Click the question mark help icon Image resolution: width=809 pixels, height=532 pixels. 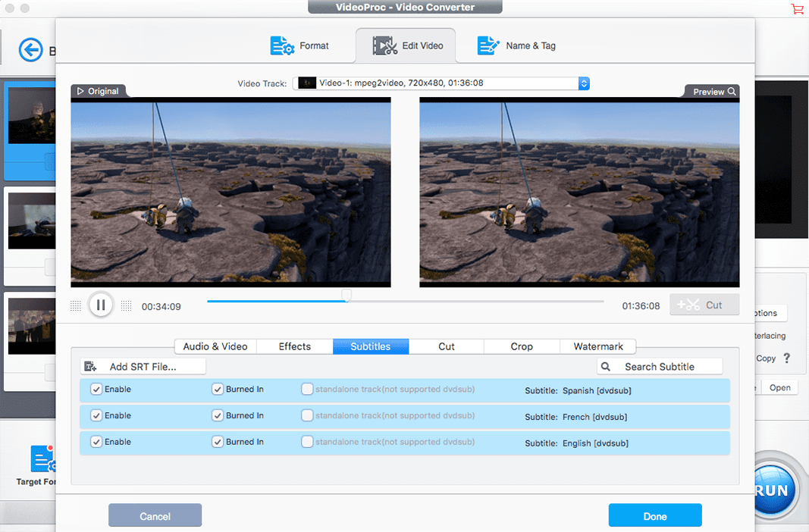click(x=787, y=358)
